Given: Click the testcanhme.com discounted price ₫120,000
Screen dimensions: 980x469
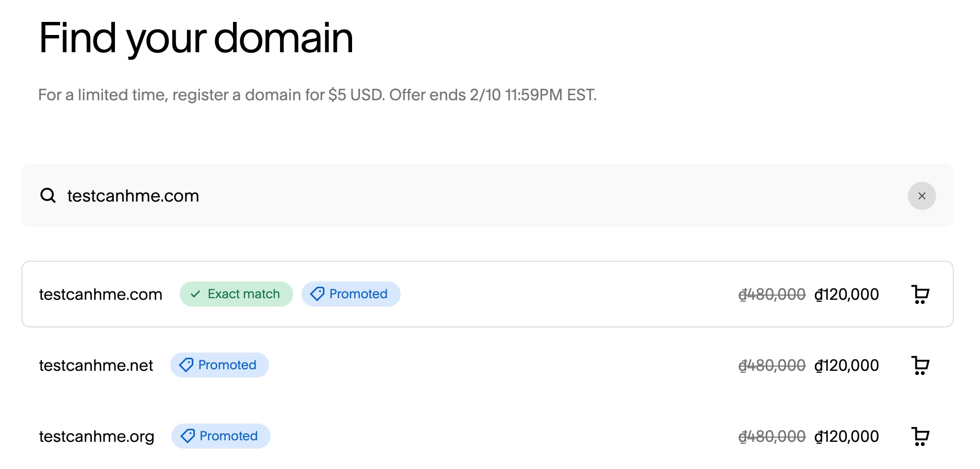Looking at the screenshot, I should 846,295.
